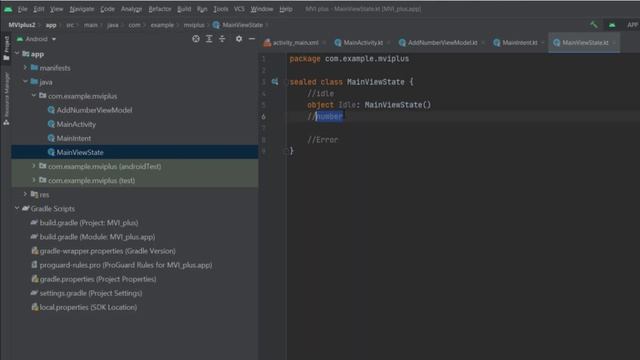
Task: Expand the res folder
Action: click(25, 194)
